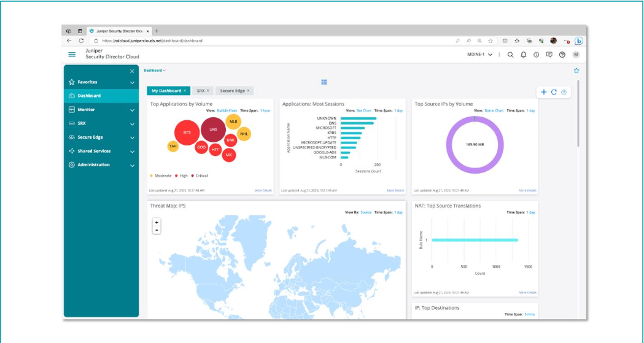Change Top Applications time span from 1 hour
Viewport: 644px width, 343px height.
click(x=265, y=110)
